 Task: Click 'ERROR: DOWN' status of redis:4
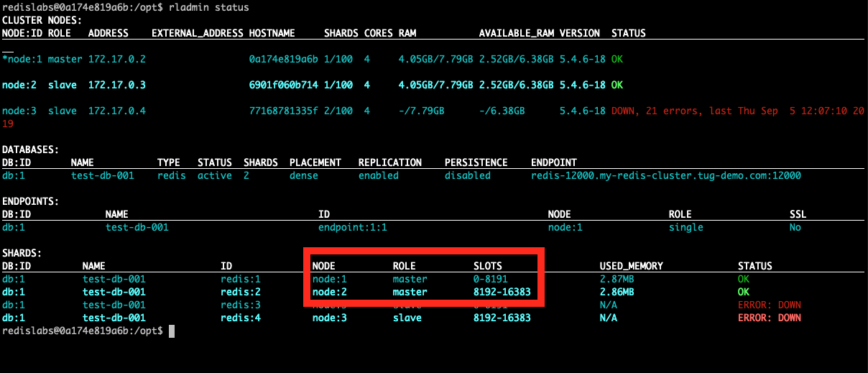point(770,318)
